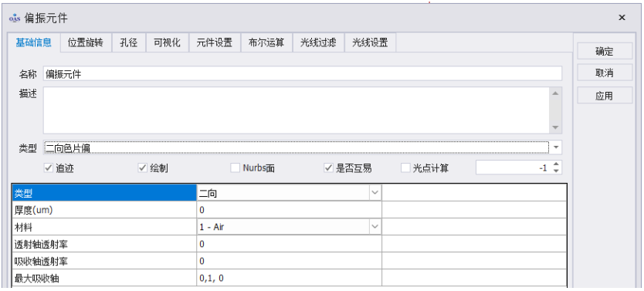644x291 pixels.
Task: Click the 厚度(um) value cell
Action: [x=289, y=210]
